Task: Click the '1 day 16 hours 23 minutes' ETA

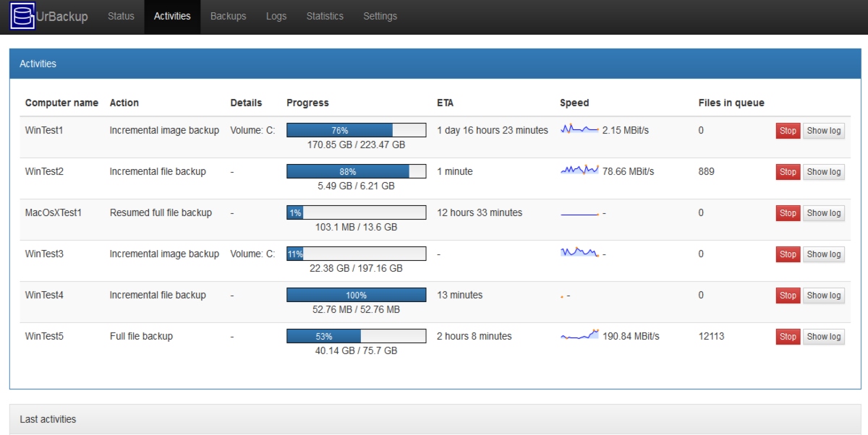Action: click(493, 130)
